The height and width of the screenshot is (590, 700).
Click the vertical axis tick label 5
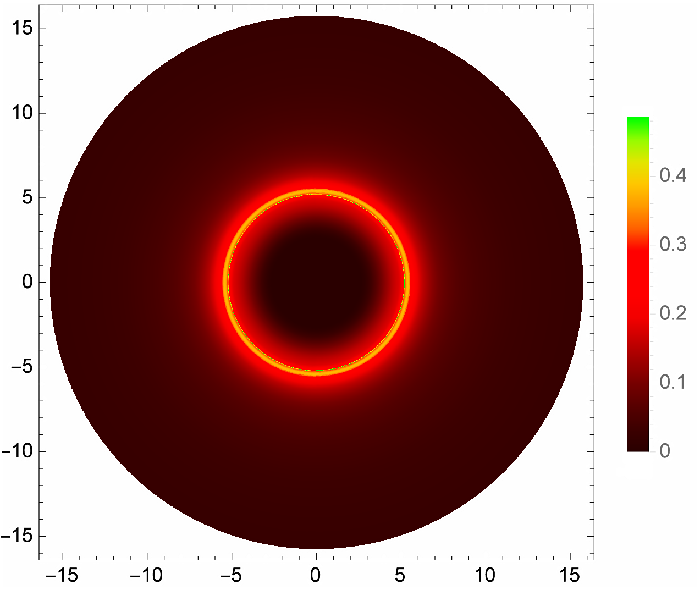coord(27,198)
